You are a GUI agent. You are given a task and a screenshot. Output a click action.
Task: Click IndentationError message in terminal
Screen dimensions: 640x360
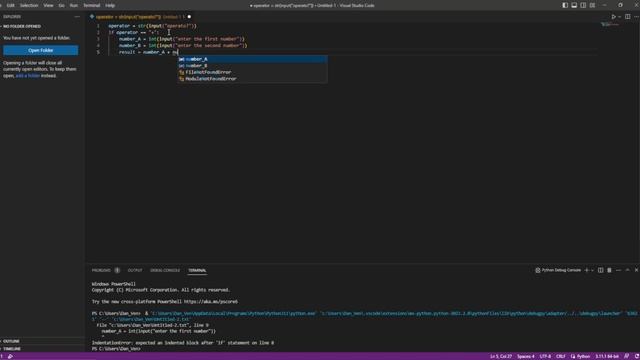click(x=183, y=343)
